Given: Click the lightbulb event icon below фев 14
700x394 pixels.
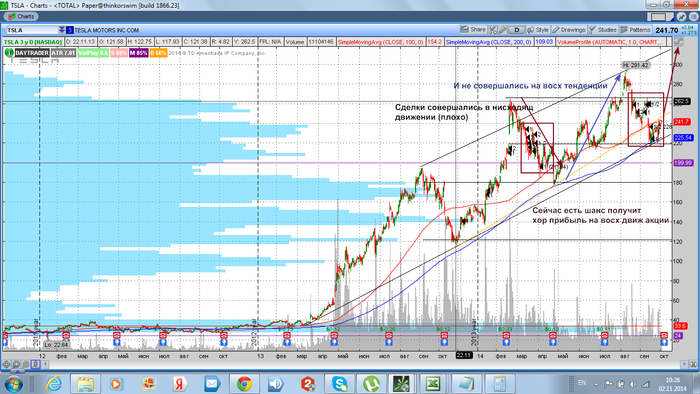Looking at the screenshot, I should [506, 342].
